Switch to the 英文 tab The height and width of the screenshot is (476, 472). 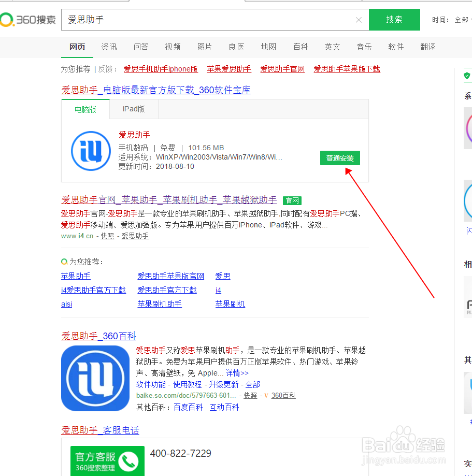(332, 47)
